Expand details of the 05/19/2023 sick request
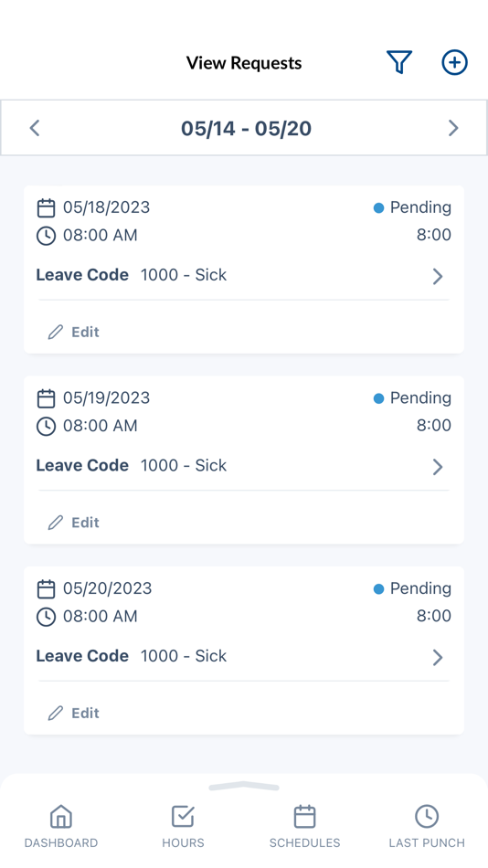This screenshot has width=488, height=868. [438, 466]
